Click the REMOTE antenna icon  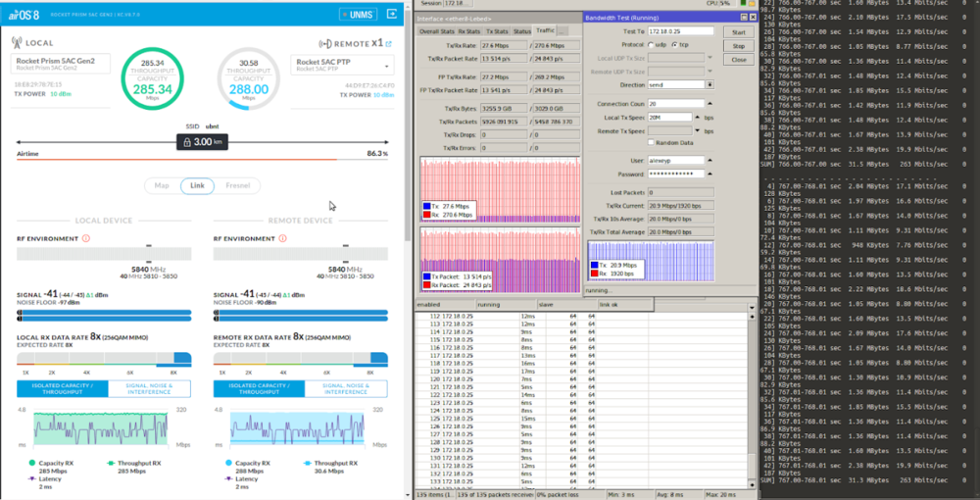coord(325,44)
